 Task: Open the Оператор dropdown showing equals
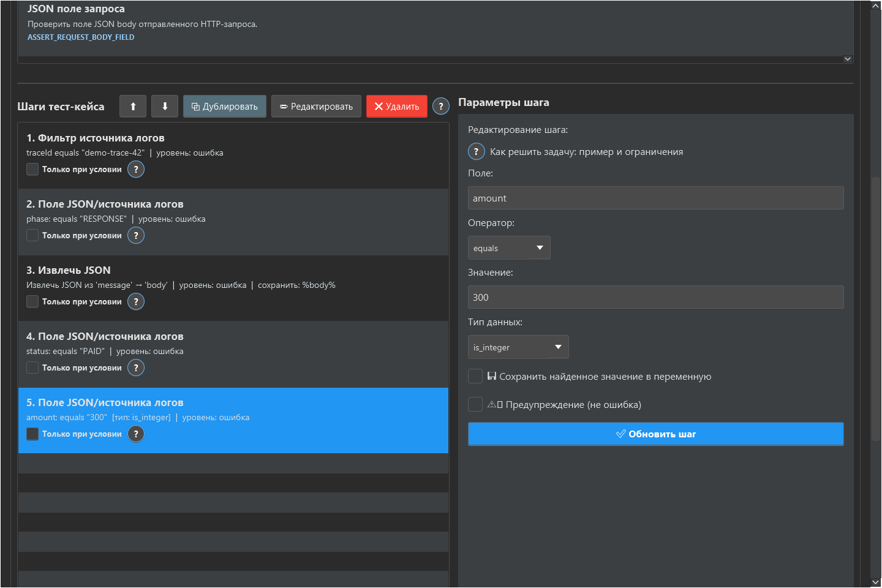click(x=509, y=248)
